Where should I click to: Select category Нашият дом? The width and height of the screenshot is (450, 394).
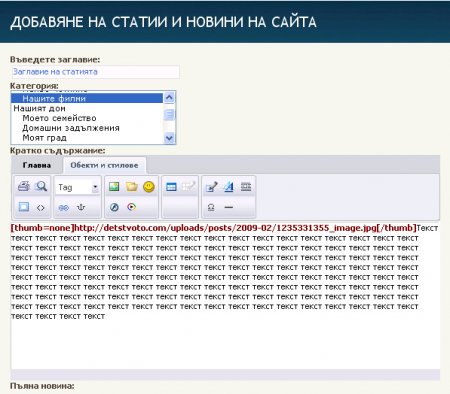click(x=87, y=108)
